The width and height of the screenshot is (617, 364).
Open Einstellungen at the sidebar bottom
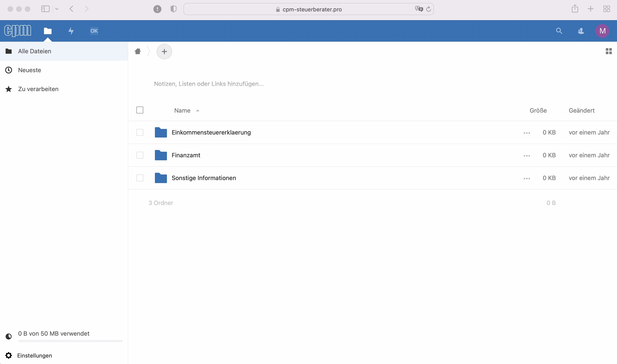[x=34, y=355]
